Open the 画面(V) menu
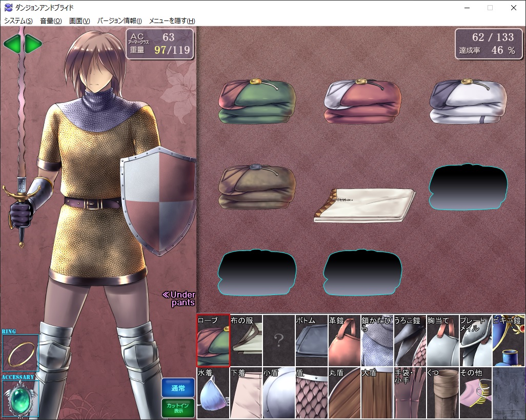The image size is (526, 420). [79, 21]
